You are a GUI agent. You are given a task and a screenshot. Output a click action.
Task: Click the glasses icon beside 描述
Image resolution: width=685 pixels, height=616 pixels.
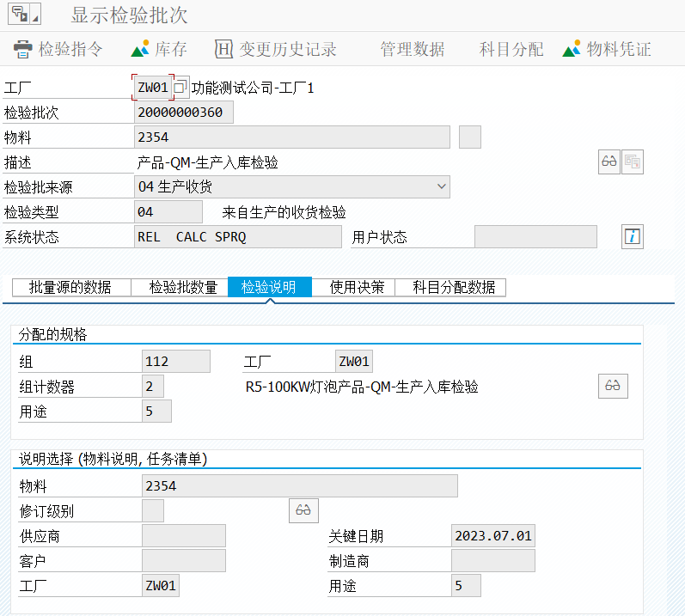pyautogui.click(x=609, y=162)
